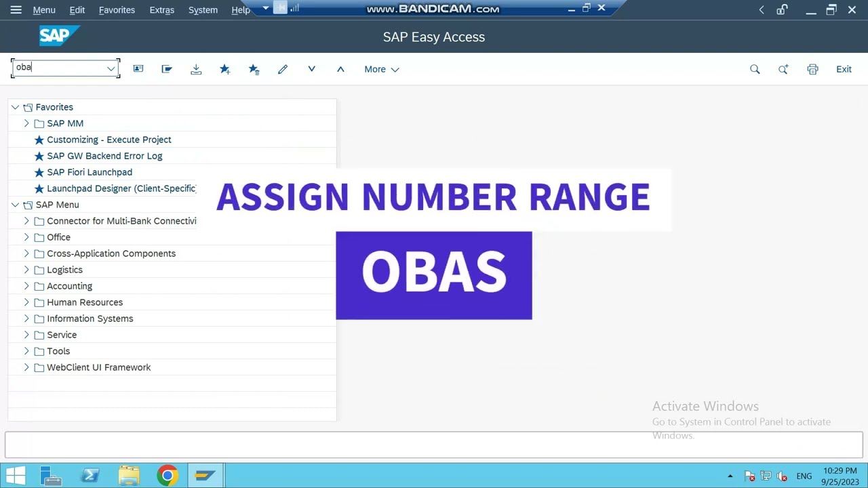The height and width of the screenshot is (488, 868).
Task: Open the System menu
Action: (203, 10)
